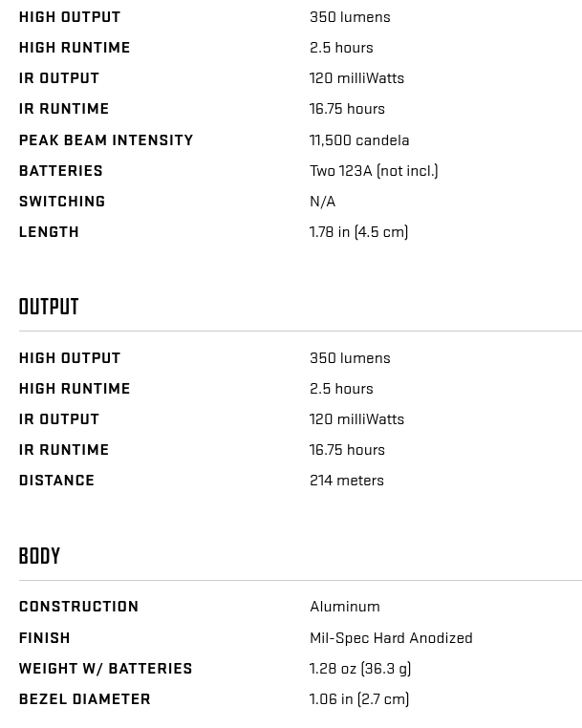
Task: Select the Aluminum value
Action: 345,607
